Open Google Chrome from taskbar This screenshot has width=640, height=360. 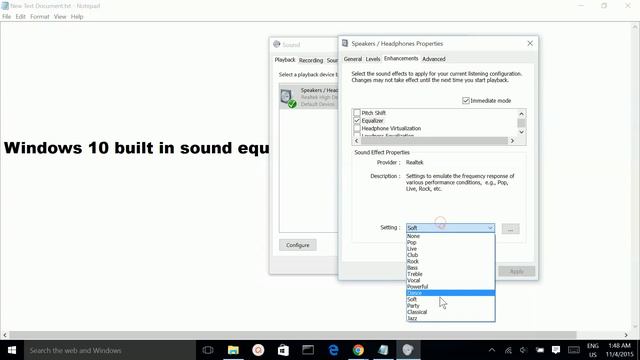pyautogui.click(x=358, y=350)
